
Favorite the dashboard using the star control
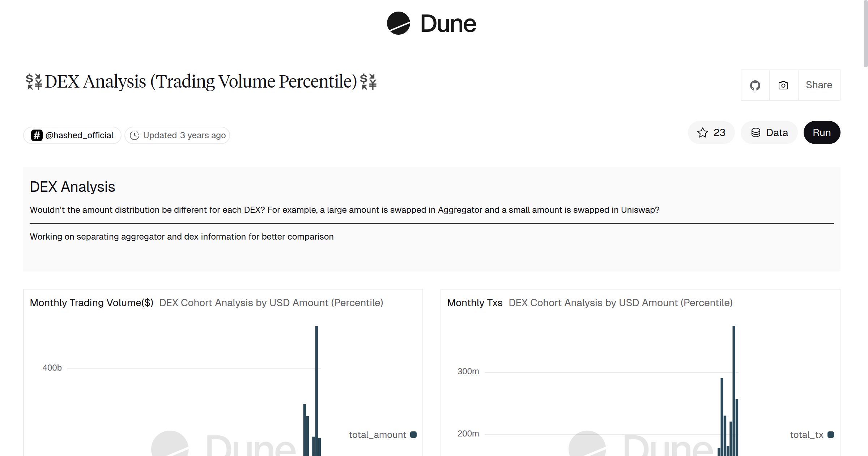tap(711, 132)
